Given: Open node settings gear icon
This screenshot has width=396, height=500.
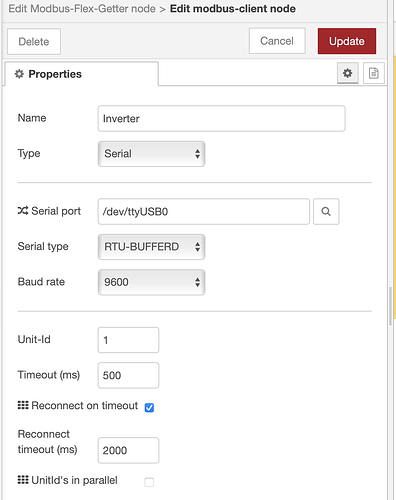Looking at the screenshot, I should tap(347, 73).
